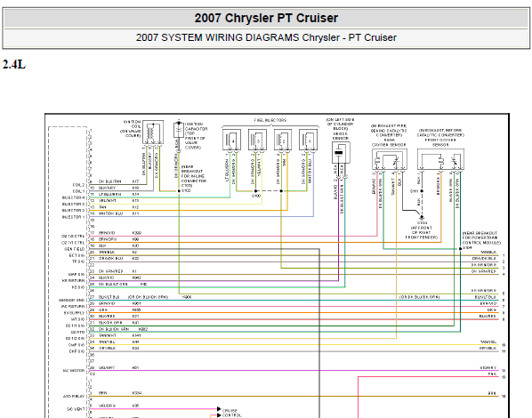Click the S100 splice point label
532x418 pixels.
point(256,196)
